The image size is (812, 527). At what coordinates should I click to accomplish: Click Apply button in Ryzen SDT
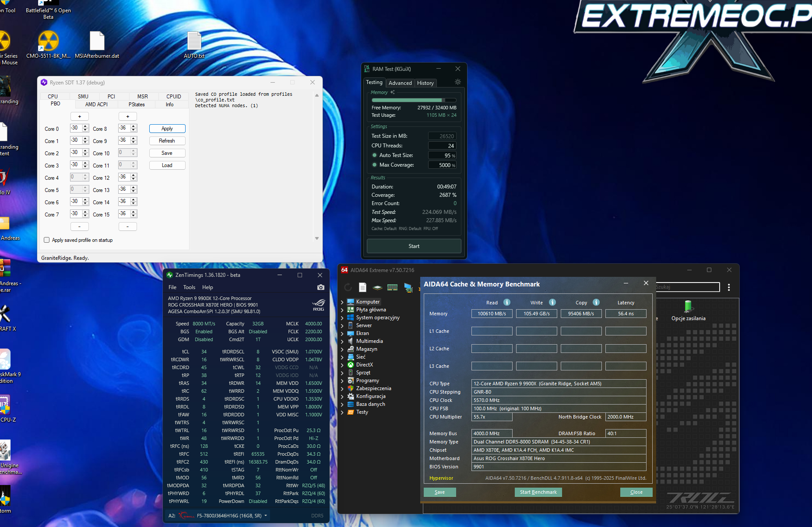pyautogui.click(x=167, y=129)
